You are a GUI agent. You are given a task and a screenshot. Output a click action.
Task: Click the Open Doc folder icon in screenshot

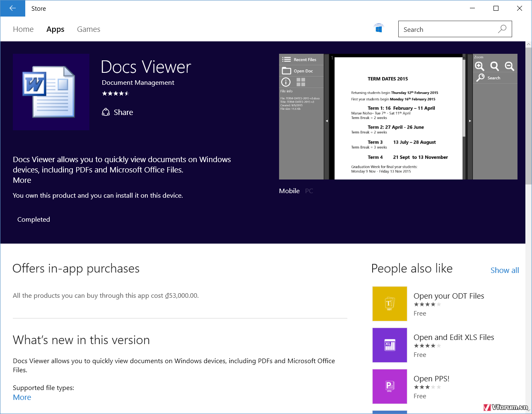286,71
